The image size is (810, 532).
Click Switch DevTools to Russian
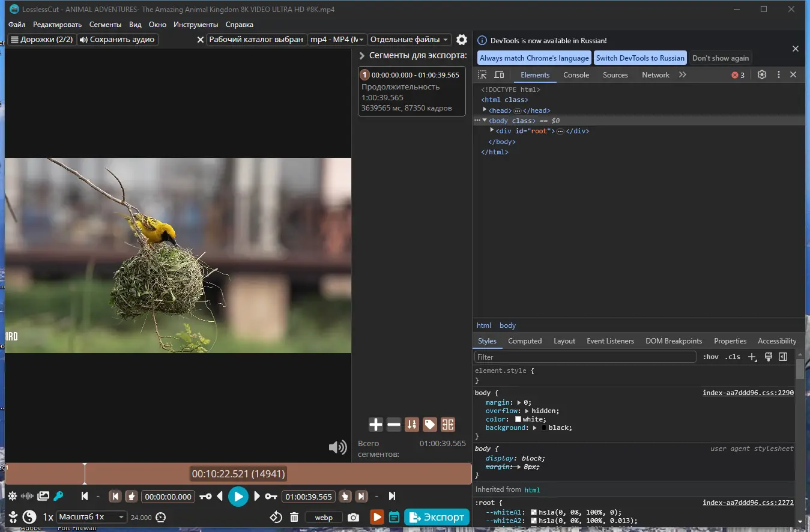tap(640, 58)
